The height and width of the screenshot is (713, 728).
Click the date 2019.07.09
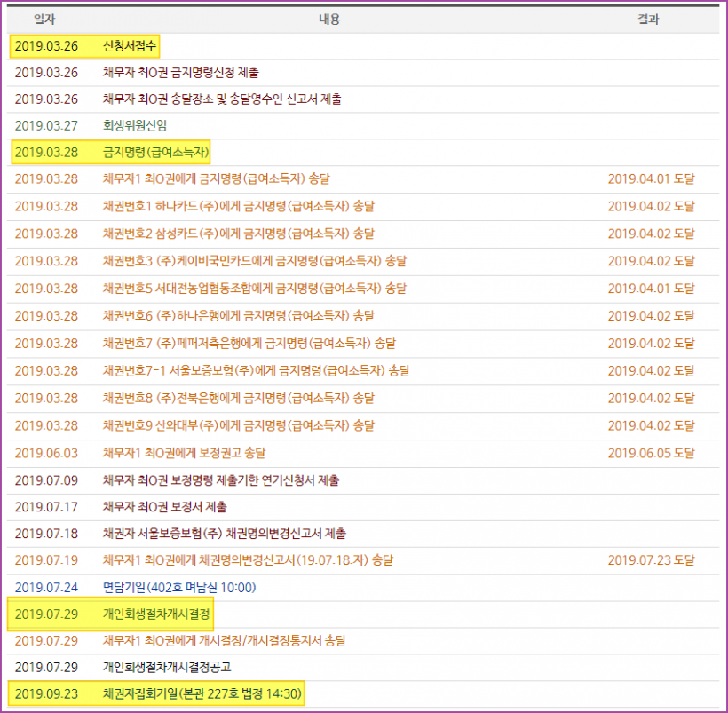pos(46,480)
